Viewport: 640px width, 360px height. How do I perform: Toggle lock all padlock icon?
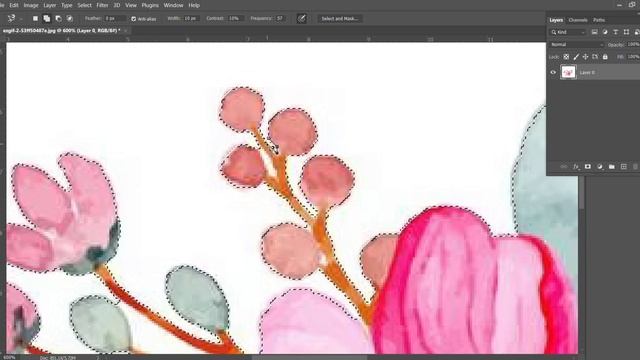(x=605, y=57)
